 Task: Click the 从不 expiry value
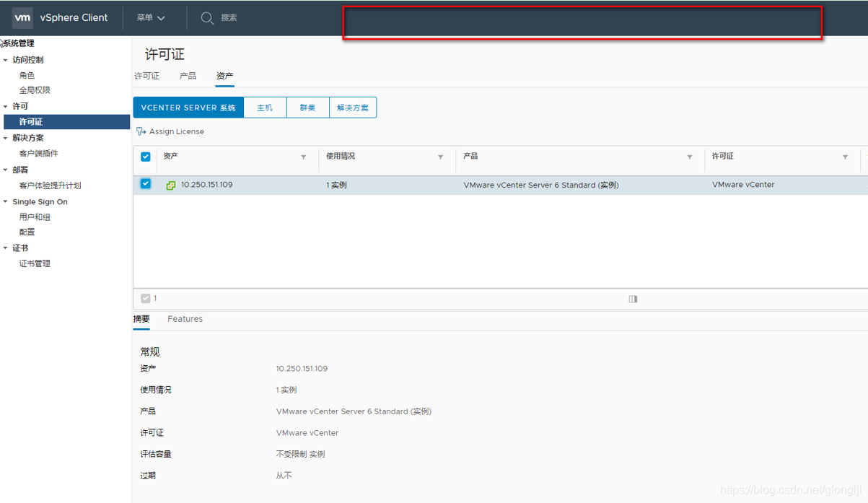pyautogui.click(x=284, y=476)
